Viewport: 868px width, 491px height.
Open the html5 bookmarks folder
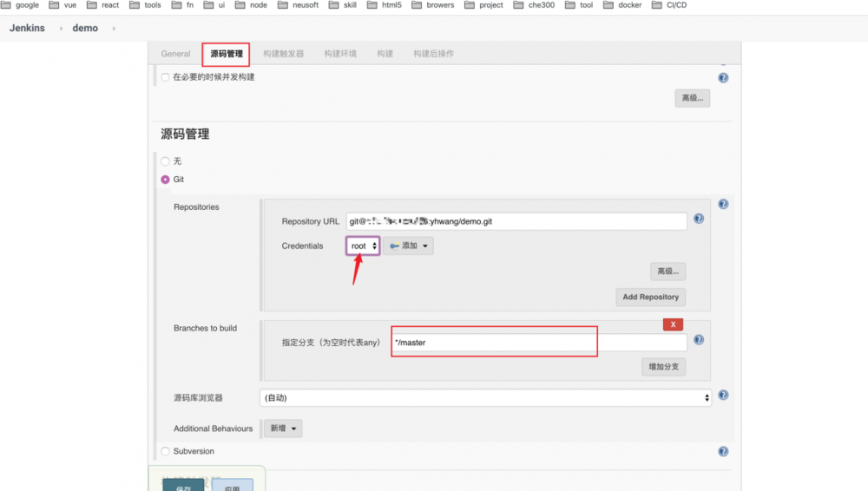[385, 5]
